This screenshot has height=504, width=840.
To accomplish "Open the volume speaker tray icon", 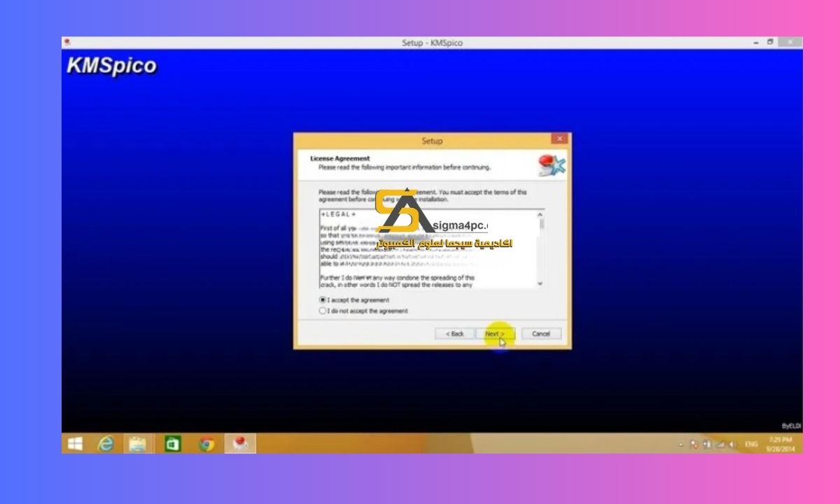I will click(x=732, y=444).
